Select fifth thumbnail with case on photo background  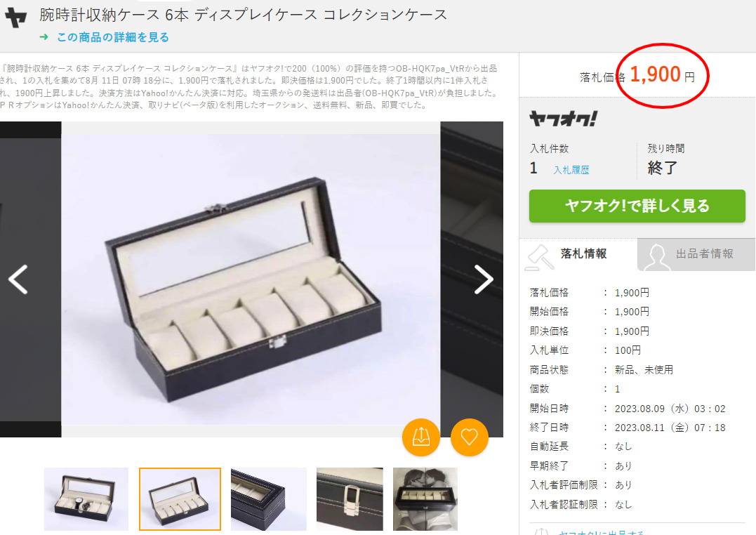click(x=425, y=498)
